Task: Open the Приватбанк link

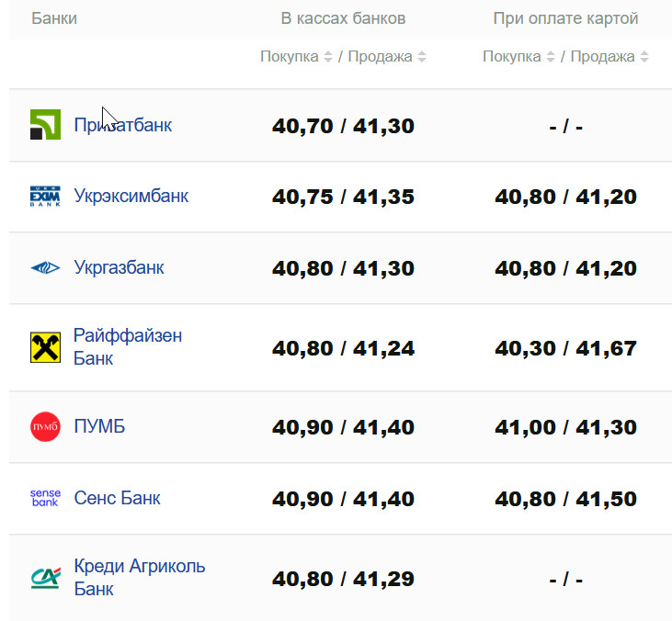Action: [122, 125]
